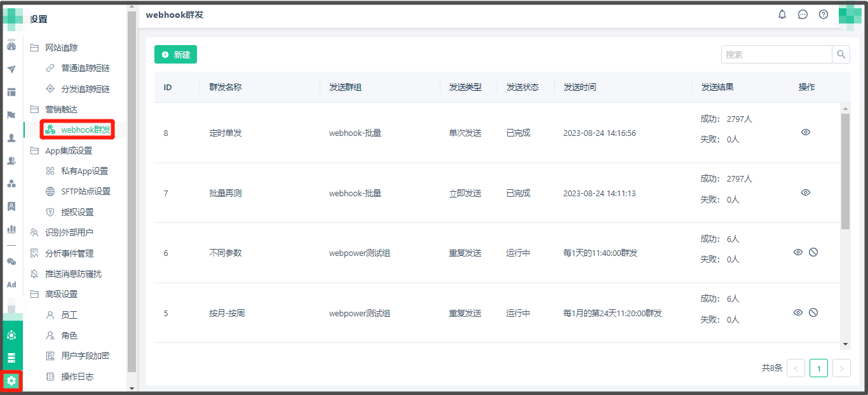
Task: Stop the running task 不同参数
Action: (813, 252)
